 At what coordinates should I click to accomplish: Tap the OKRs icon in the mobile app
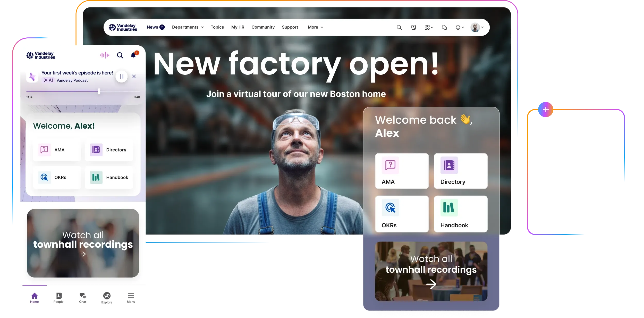tap(45, 177)
